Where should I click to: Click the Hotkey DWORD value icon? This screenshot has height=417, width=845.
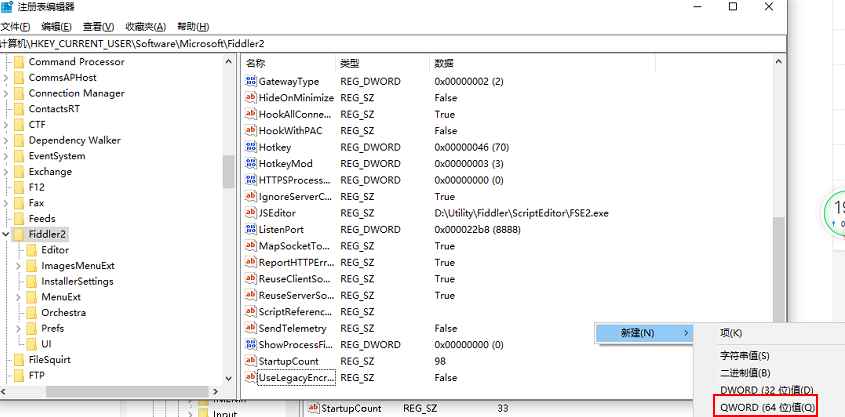251,147
